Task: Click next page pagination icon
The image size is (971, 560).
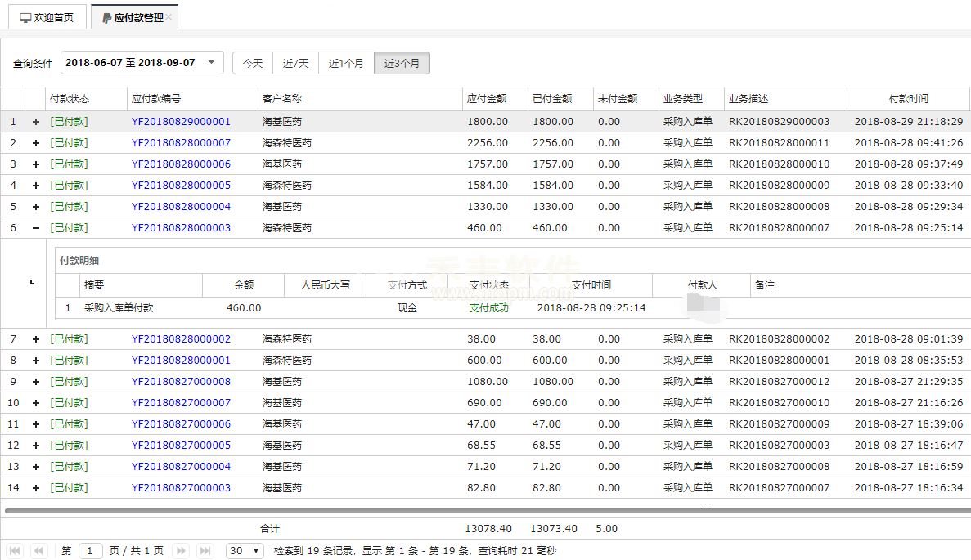Action: (182, 551)
